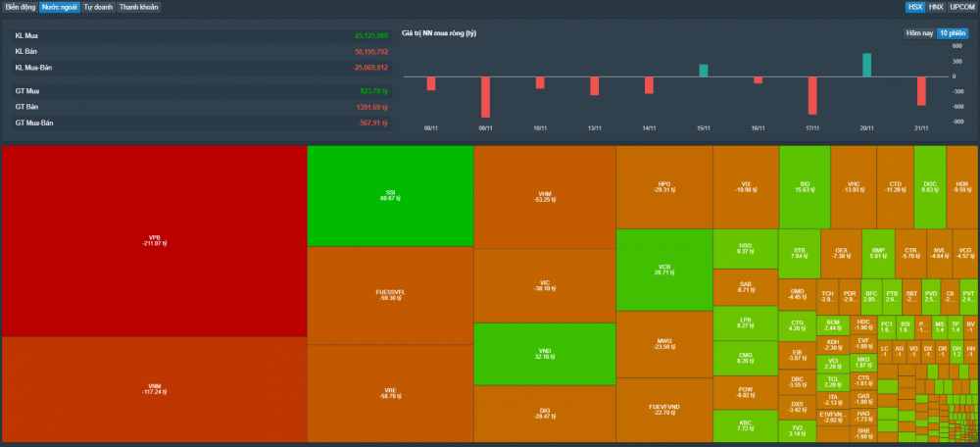Image resolution: width=980 pixels, height=447 pixels.
Task: Select the DXS treemap tile
Action: [798, 407]
